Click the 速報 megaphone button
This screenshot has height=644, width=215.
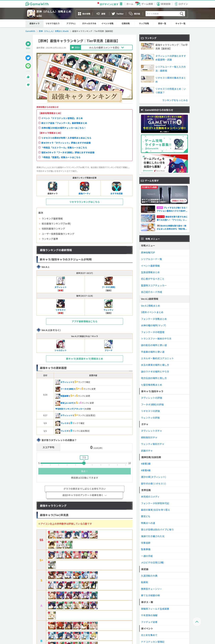(x=101, y=14)
